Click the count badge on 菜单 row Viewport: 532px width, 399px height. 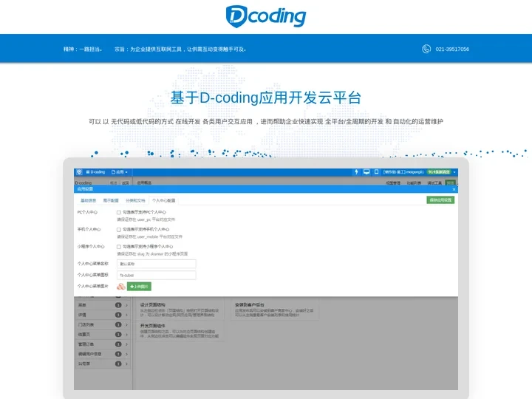point(118,305)
